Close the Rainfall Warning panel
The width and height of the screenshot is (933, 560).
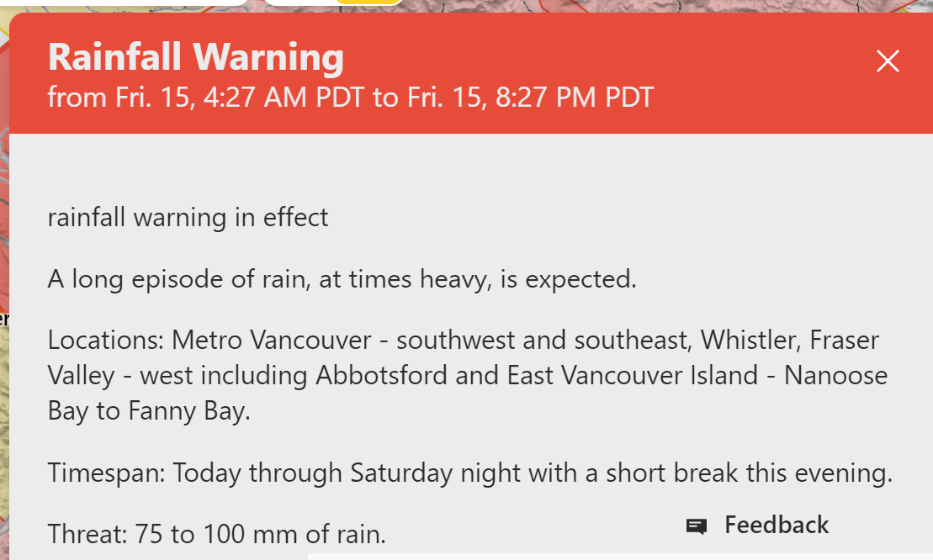tap(888, 61)
